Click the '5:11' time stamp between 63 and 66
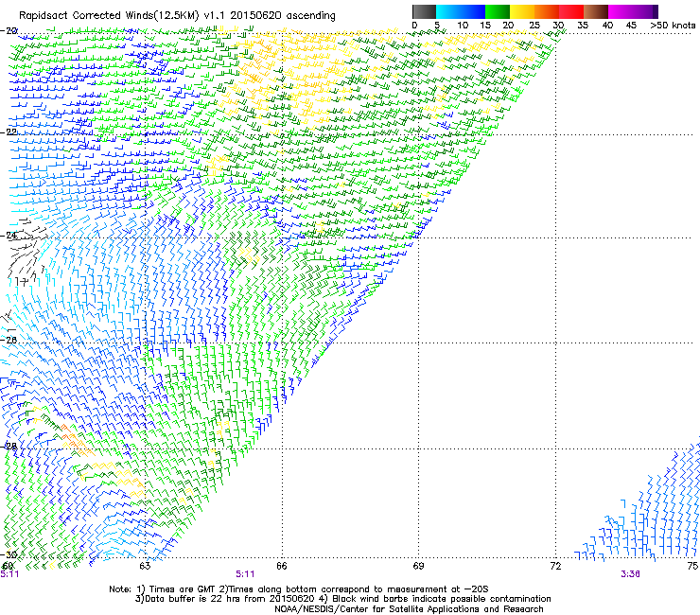 click(245, 574)
